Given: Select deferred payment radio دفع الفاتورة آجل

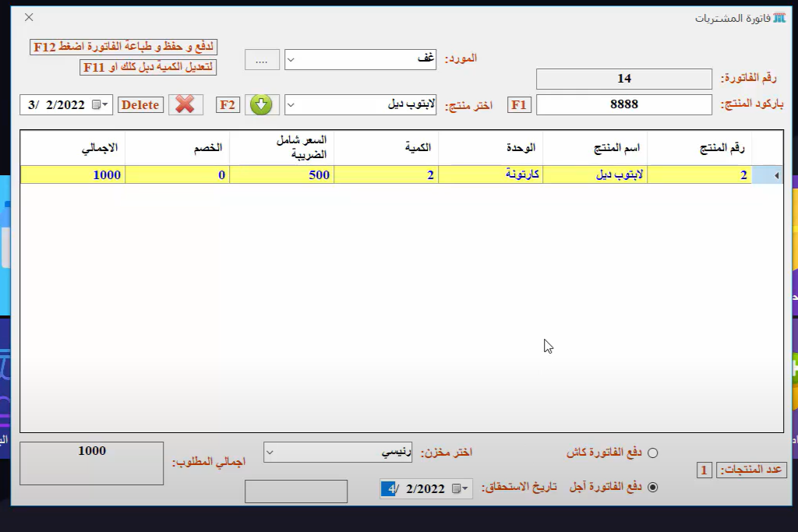Looking at the screenshot, I should tap(653, 488).
